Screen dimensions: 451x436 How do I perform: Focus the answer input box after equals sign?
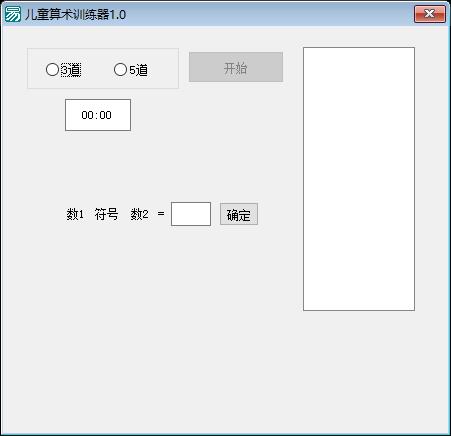[191, 214]
